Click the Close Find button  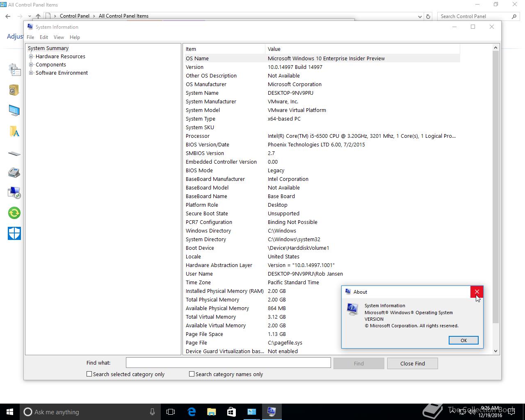(x=413, y=363)
